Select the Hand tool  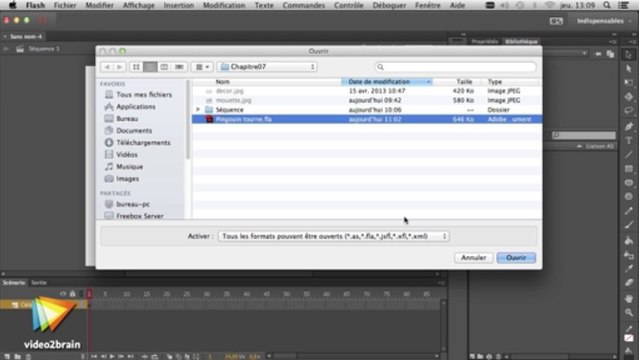[x=628, y=298]
